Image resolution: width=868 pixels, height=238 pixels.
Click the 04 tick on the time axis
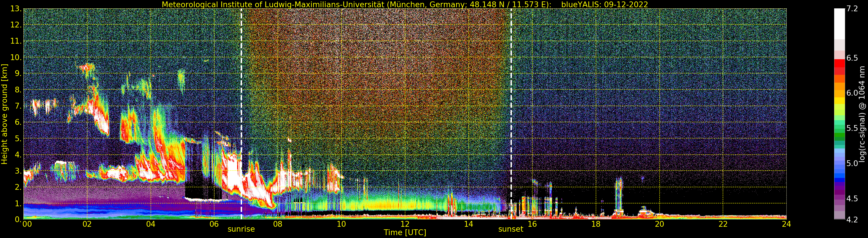[151, 224]
